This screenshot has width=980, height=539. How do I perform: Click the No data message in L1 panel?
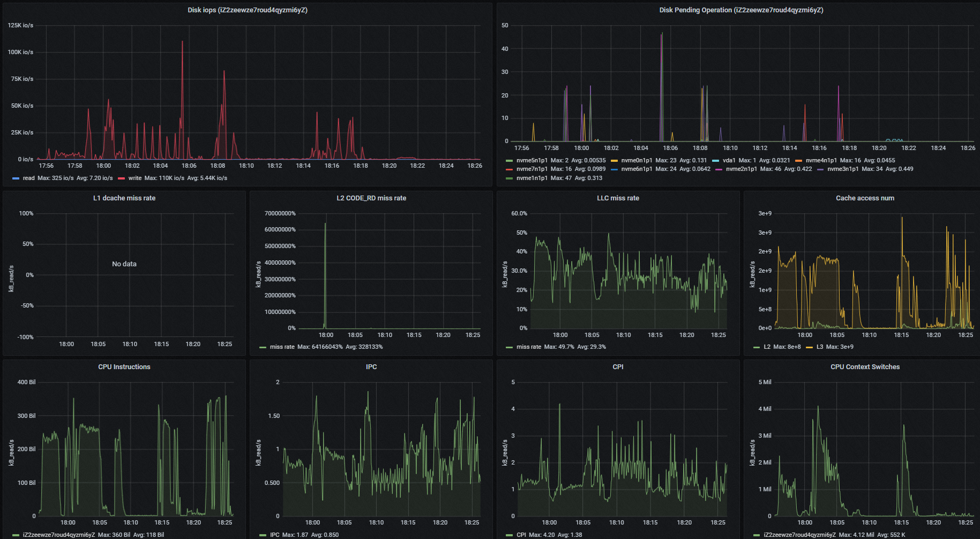(124, 264)
